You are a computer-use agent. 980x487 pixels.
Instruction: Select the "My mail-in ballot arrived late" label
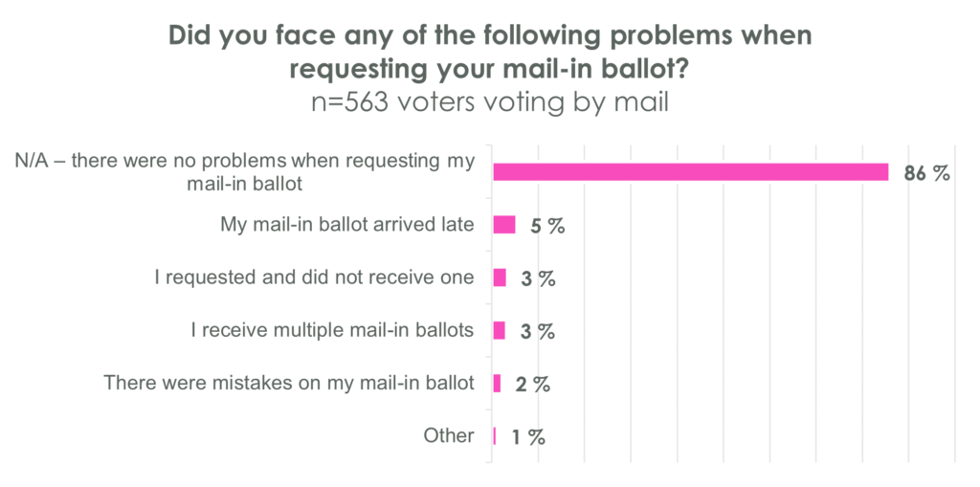coord(346,225)
